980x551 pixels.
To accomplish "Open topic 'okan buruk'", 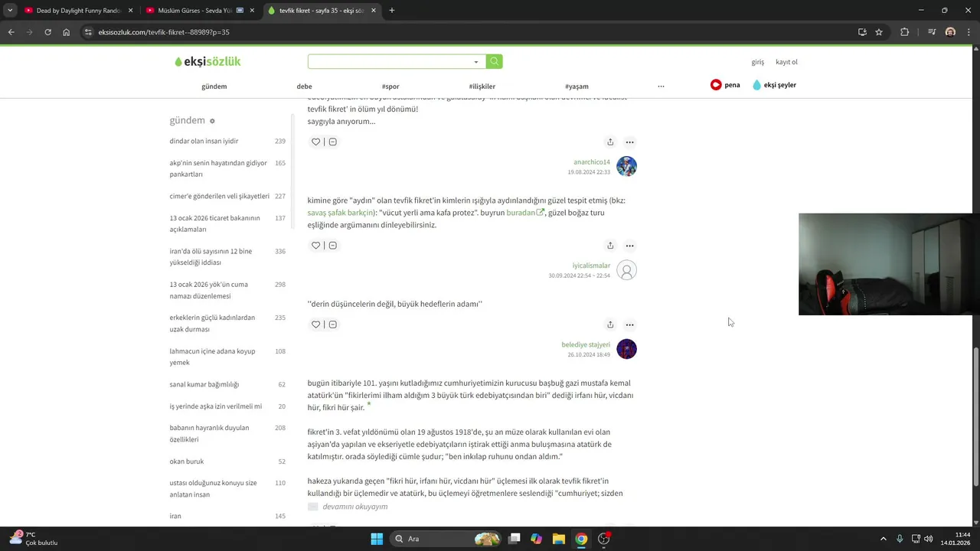I will coord(227,461).
